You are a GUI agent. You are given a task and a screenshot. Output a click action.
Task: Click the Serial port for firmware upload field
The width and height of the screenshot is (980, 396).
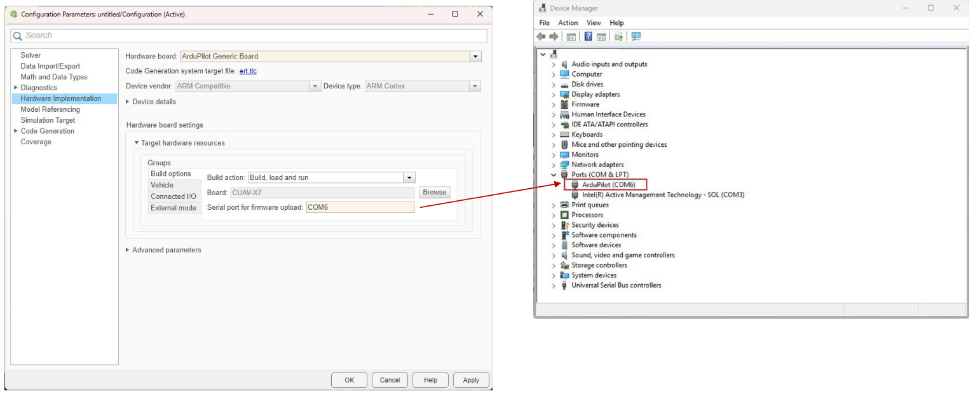(x=360, y=207)
